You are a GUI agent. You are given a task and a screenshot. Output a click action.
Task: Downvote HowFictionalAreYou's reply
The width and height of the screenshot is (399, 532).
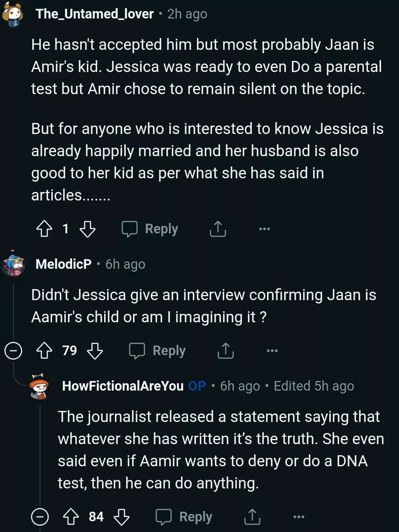[x=122, y=517]
